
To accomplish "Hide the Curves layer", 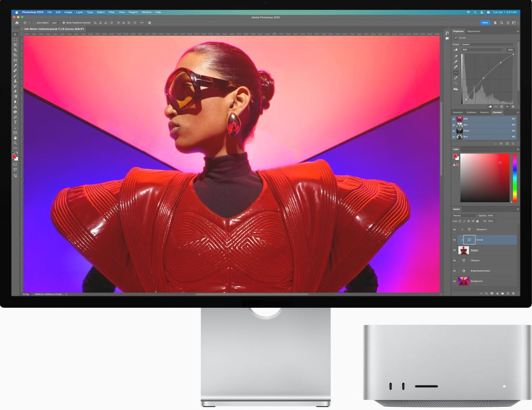I will tap(454, 240).
